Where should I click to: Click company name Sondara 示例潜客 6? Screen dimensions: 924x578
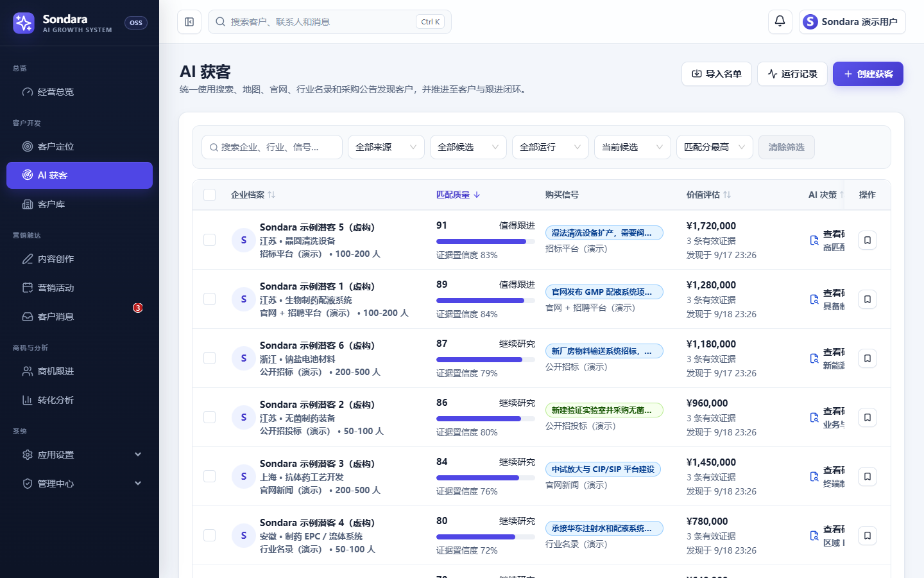[x=317, y=346]
